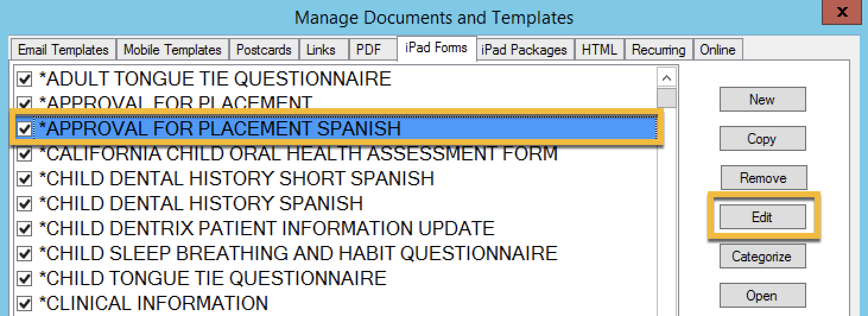This screenshot has height=316, width=868.
Task: Click the Remove button
Action: tap(763, 178)
